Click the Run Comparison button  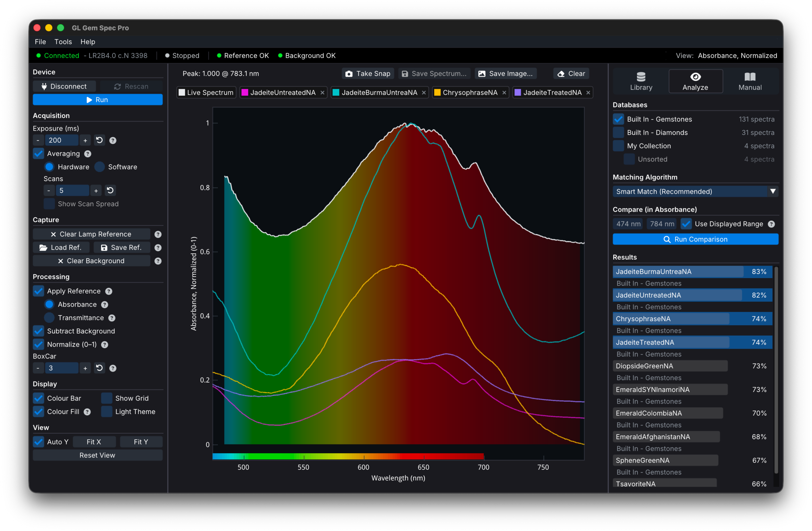coord(695,239)
